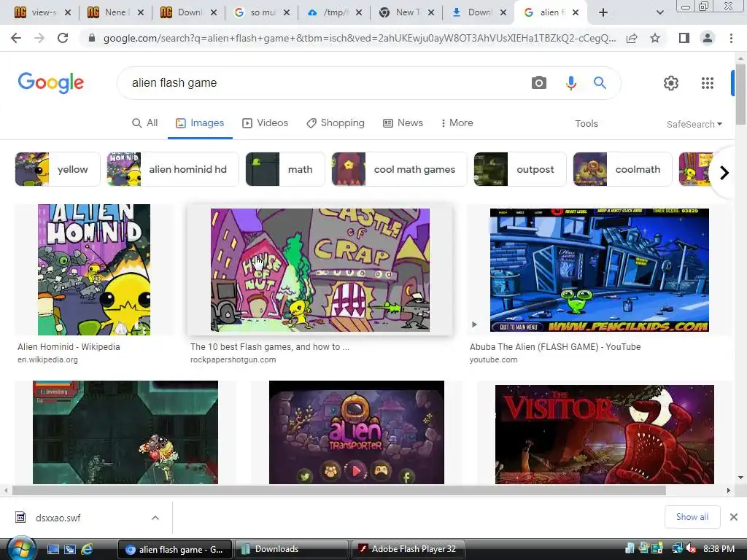This screenshot has width=747, height=560.
Task: Open green sci-fi shooter thumbnail
Action: tap(125, 432)
